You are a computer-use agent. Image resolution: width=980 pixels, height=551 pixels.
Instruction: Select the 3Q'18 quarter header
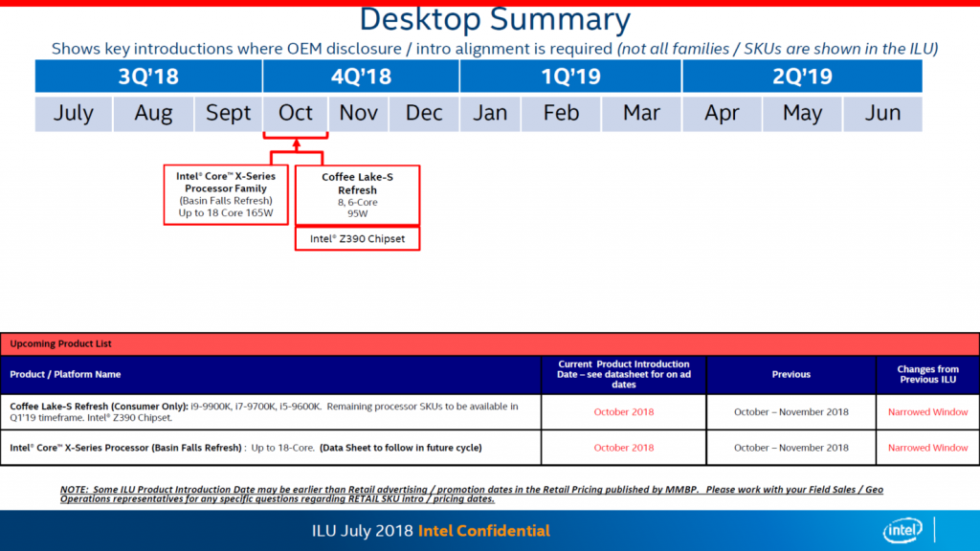click(148, 76)
